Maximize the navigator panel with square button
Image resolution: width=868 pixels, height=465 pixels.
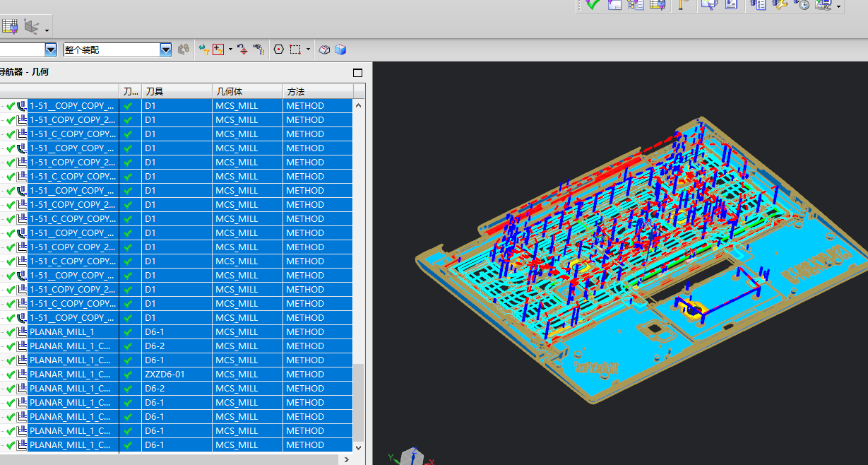[357, 73]
